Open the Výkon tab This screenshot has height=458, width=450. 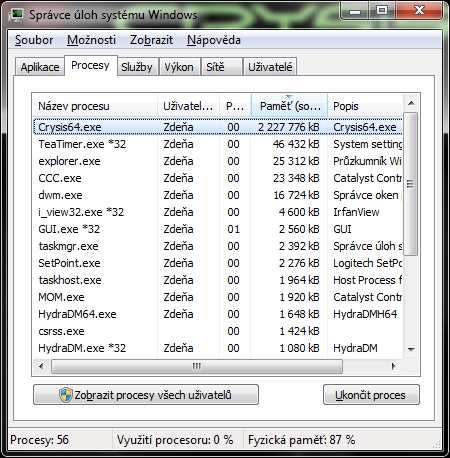click(x=179, y=67)
